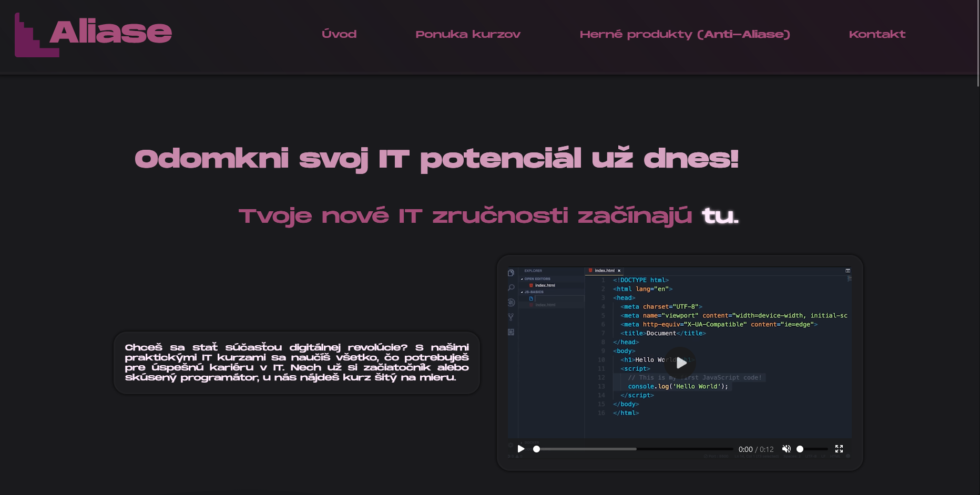Click the Extensions icon in the editor sidebar
The width and height of the screenshot is (980, 495).
tap(511, 332)
